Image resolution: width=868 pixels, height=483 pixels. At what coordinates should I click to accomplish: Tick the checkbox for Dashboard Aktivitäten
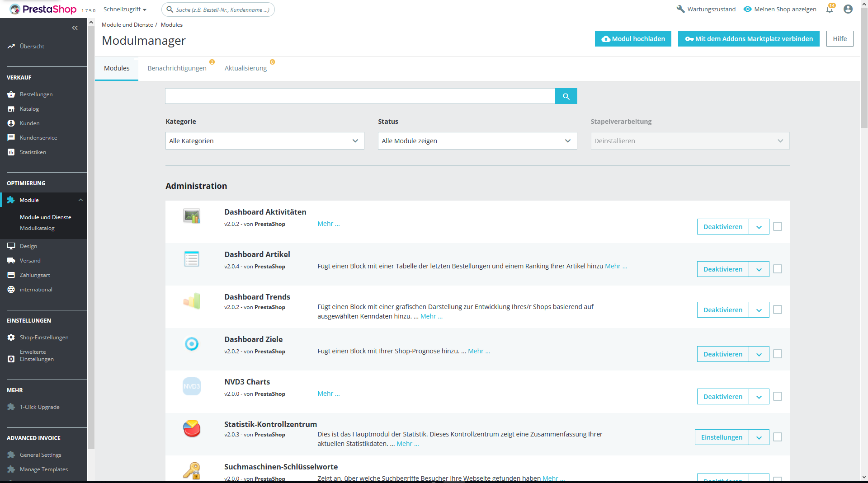pos(778,226)
